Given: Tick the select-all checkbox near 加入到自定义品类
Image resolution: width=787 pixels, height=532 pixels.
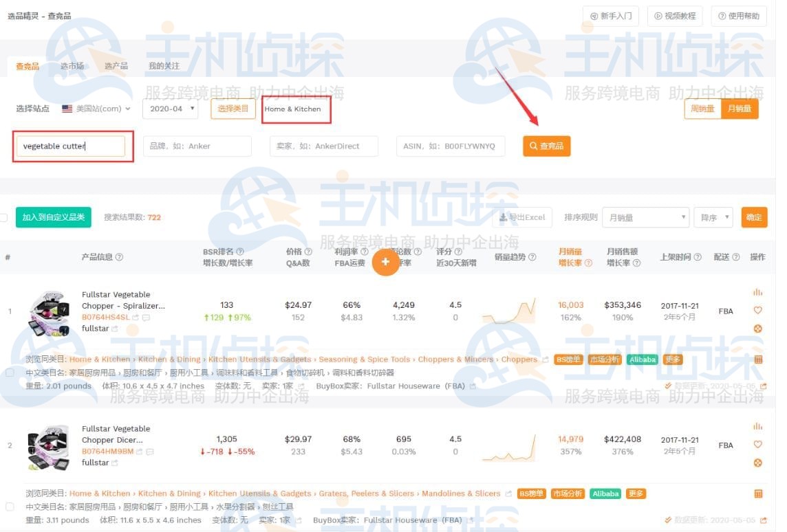Looking at the screenshot, I should [x=3, y=218].
